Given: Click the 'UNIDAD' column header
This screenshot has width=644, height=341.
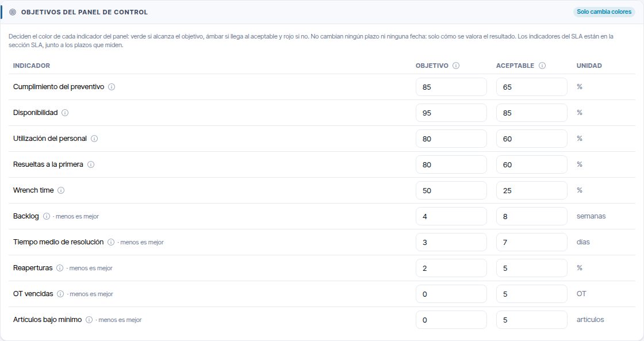Looking at the screenshot, I should click(x=589, y=66).
